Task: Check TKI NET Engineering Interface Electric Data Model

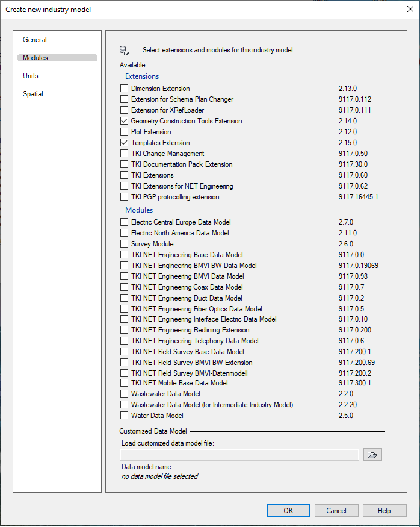Action: [124, 319]
